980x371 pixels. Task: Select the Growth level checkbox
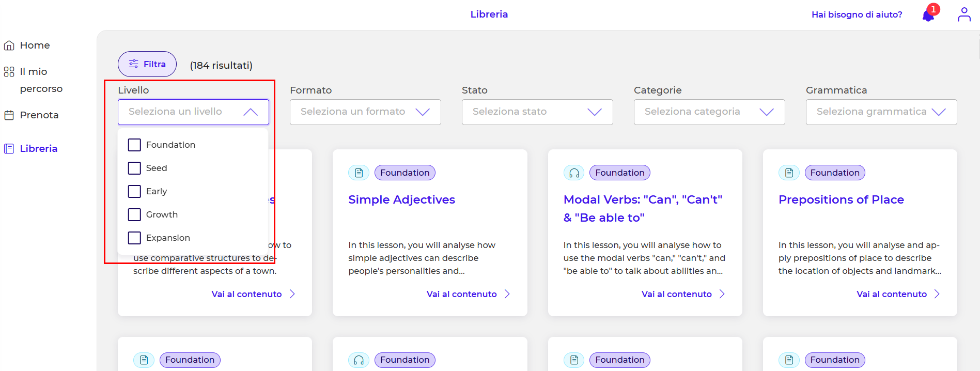click(x=134, y=215)
